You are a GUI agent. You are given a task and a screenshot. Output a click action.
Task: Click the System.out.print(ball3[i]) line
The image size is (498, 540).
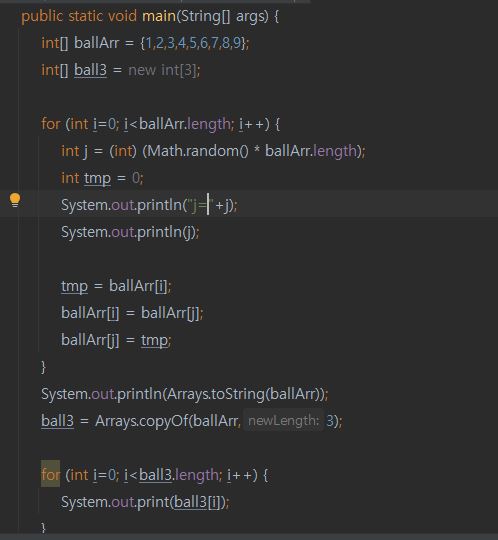(x=145, y=502)
